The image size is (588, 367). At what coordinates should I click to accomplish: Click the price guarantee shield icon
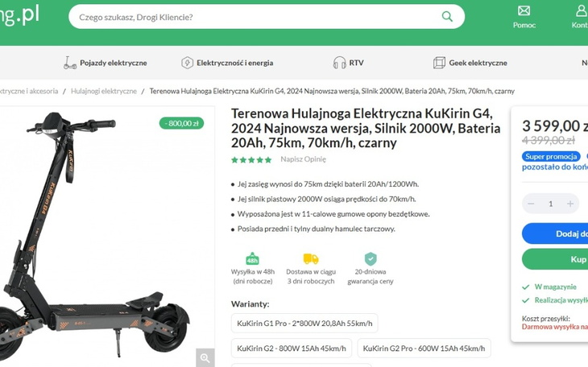371,258
